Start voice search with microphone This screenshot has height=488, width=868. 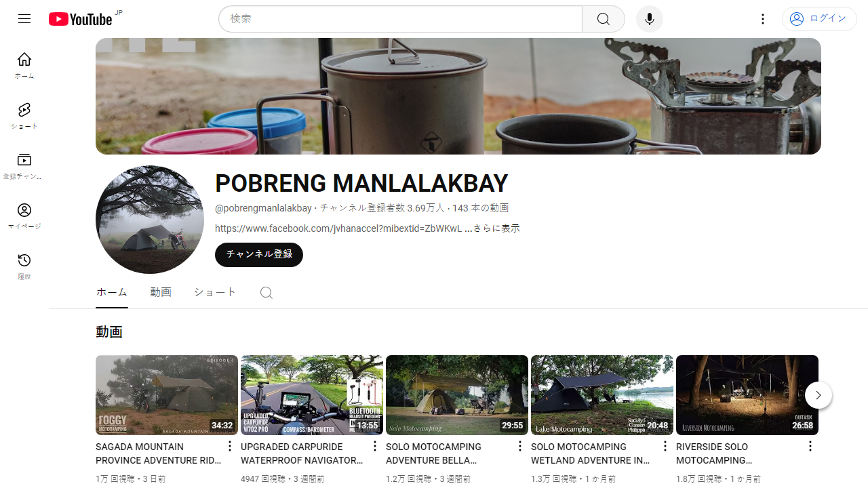tap(650, 19)
